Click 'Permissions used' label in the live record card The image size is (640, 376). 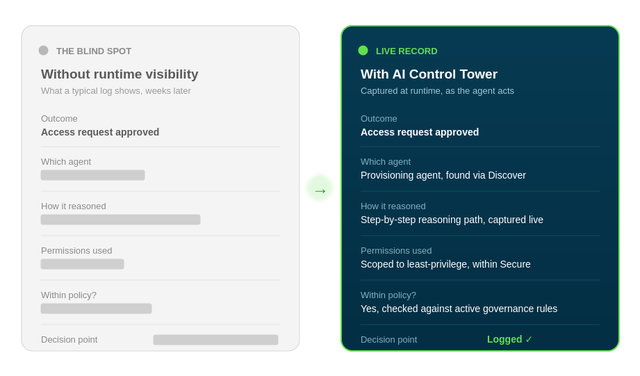click(x=396, y=251)
